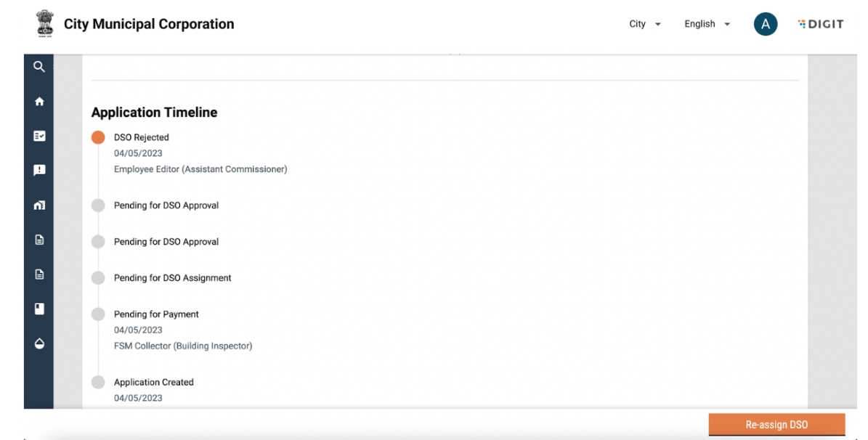Select the Application Created timeline marker
This screenshot has width=868, height=440.
point(98,383)
